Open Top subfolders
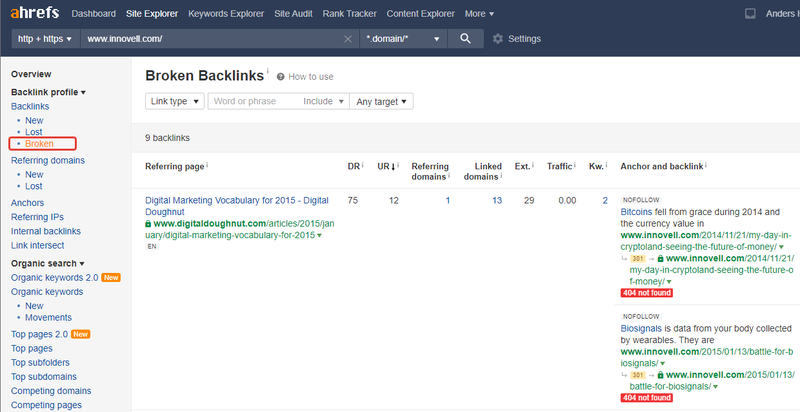800x412 pixels. pos(40,363)
